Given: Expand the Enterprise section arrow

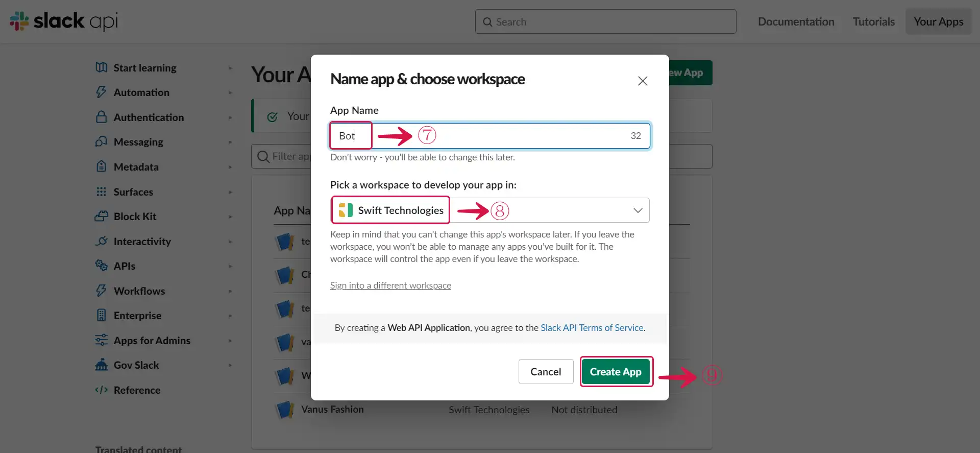Looking at the screenshot, I should [x=230, y=316].
